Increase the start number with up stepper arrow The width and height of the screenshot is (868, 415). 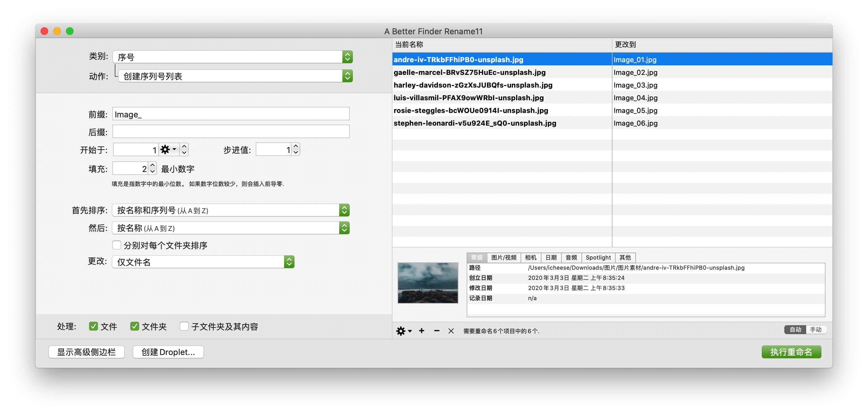pyautogui.click(x=184, y=146)
